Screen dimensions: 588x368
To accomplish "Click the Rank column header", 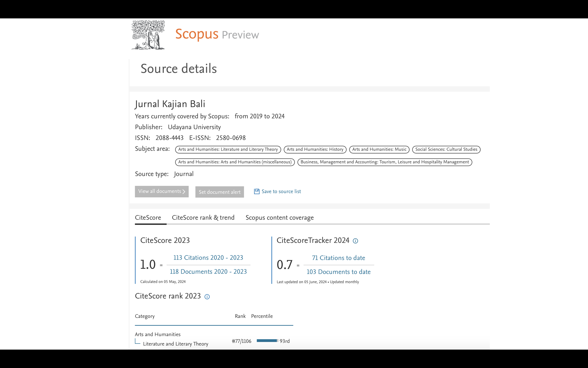I will tap(240, 316).
